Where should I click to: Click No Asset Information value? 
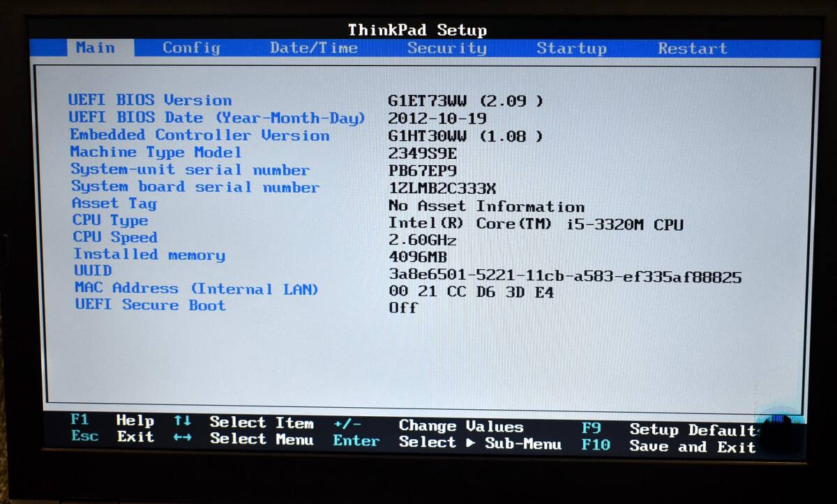[x=487, y=206]
